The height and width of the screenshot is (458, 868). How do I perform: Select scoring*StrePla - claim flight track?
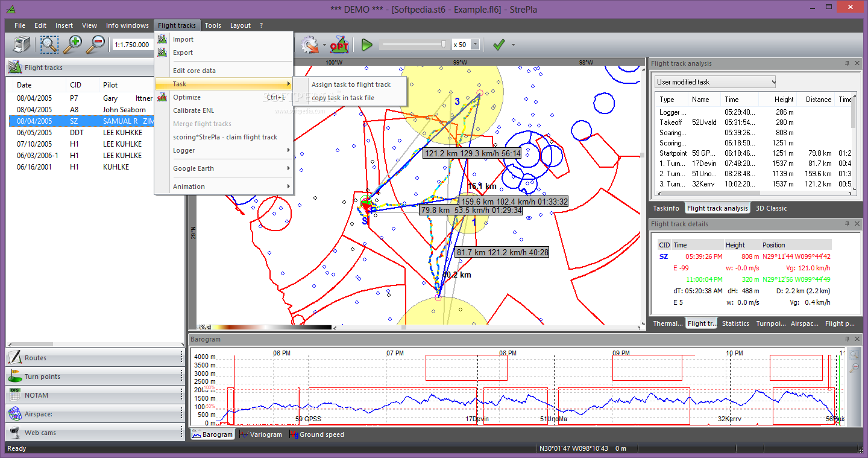coord(224,137)
